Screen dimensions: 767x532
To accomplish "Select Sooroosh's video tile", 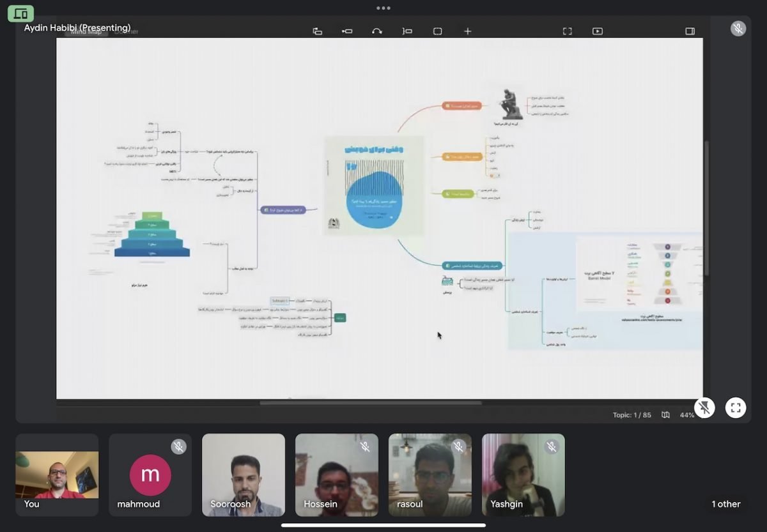I will (x=244, y=475).
